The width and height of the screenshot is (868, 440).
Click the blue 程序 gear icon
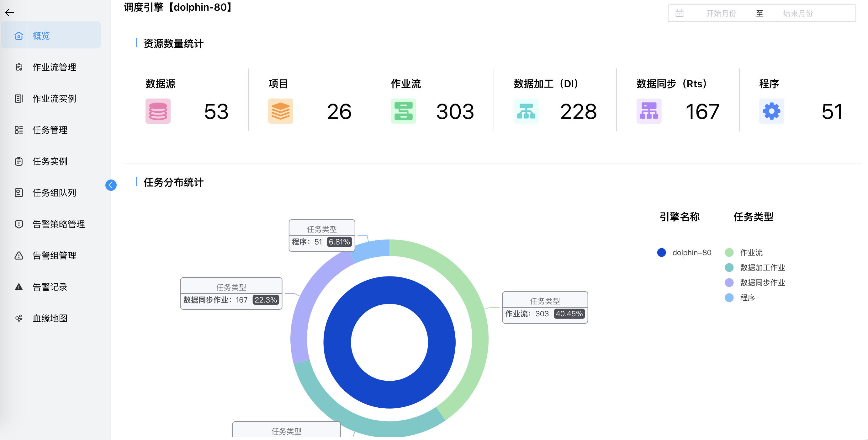click(x=771, y=111)
